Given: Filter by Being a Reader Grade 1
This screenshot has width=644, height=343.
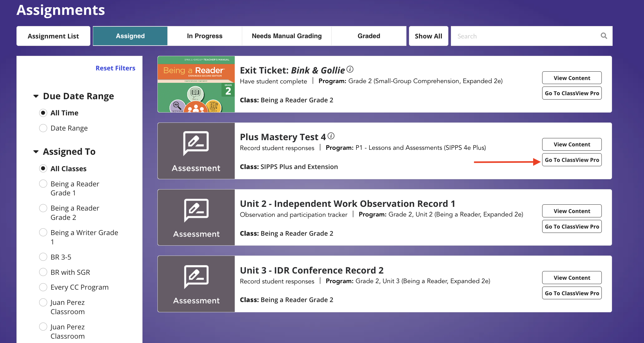Looking at the screenshot, I should (x=43, y=184).
